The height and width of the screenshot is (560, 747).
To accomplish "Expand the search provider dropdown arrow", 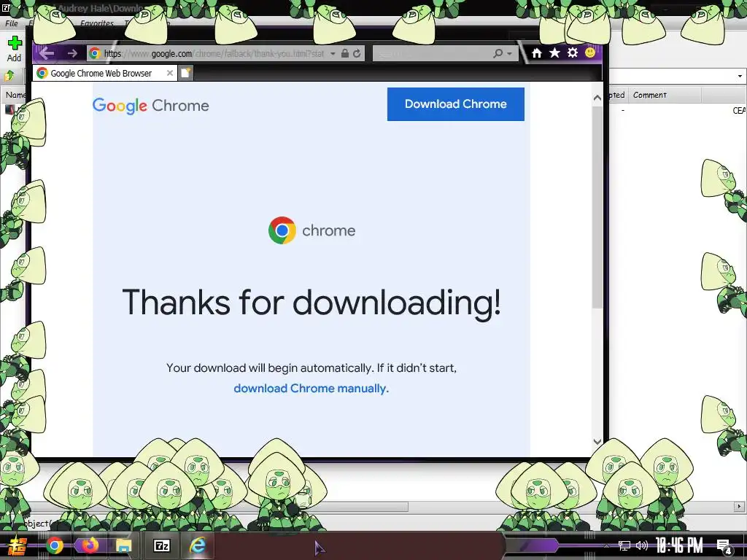I will (509, 54).
